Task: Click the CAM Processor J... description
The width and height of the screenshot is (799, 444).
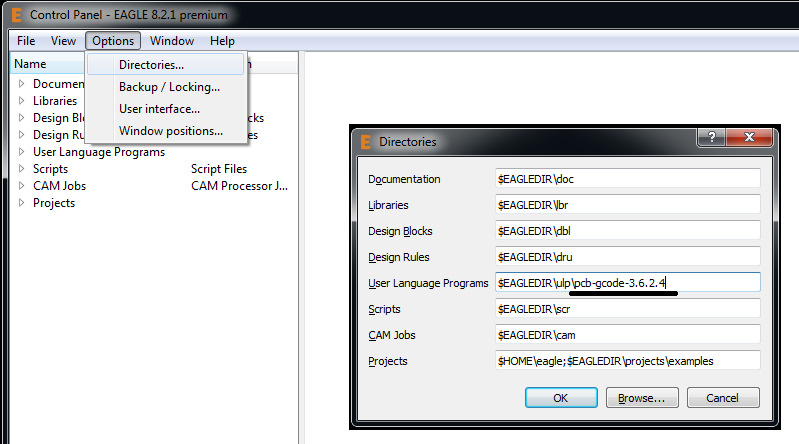Action: point(239,186)
